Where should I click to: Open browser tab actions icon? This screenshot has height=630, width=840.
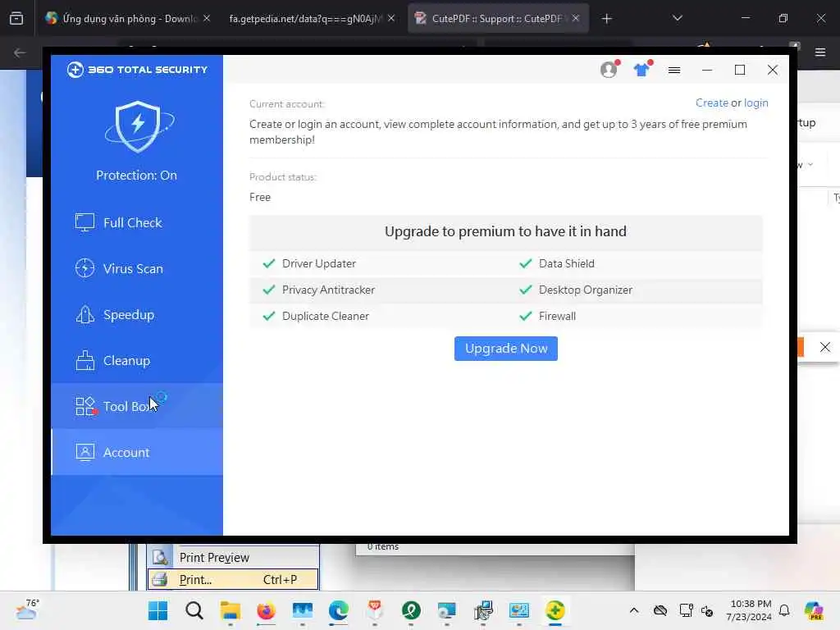click(x=16, y=18)
